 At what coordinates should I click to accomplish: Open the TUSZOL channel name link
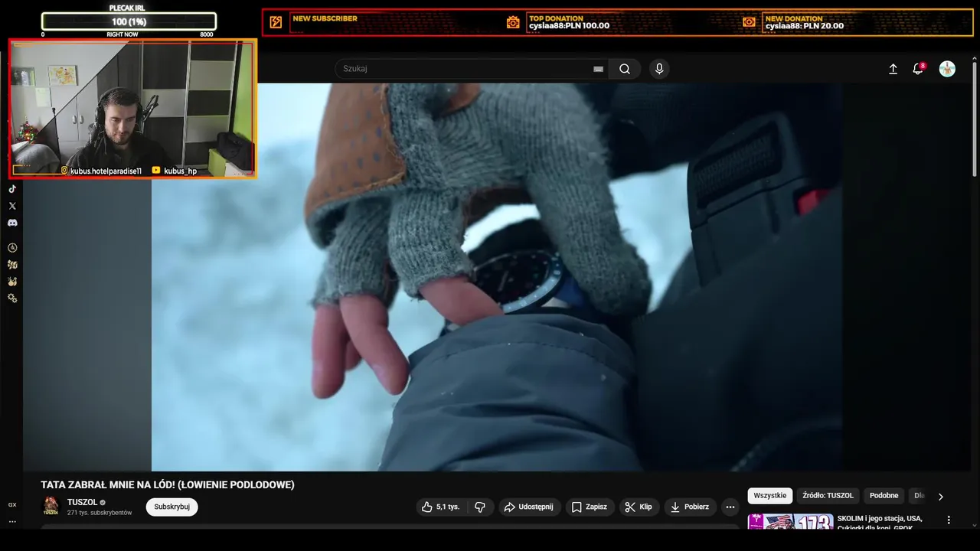tap(82, 502)
